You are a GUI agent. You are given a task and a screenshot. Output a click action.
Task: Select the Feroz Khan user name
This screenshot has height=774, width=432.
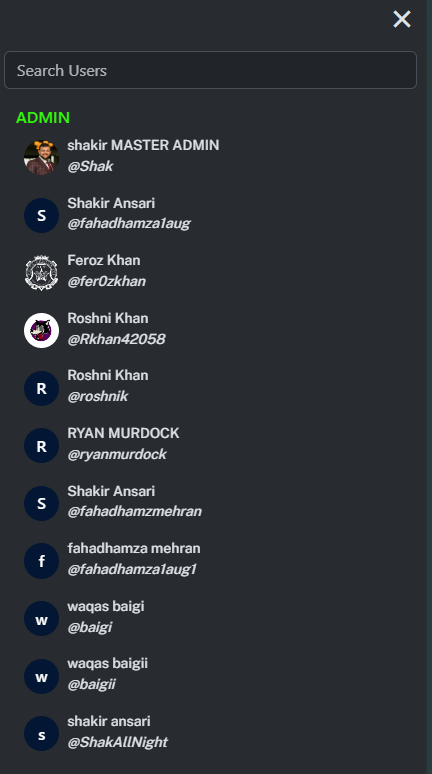104,260
